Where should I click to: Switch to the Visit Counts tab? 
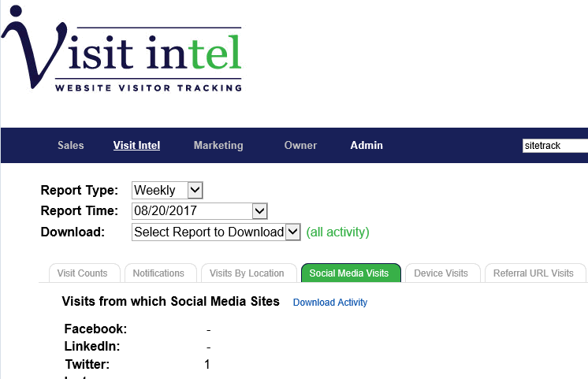pyautogui.click(x=85, y=273)
